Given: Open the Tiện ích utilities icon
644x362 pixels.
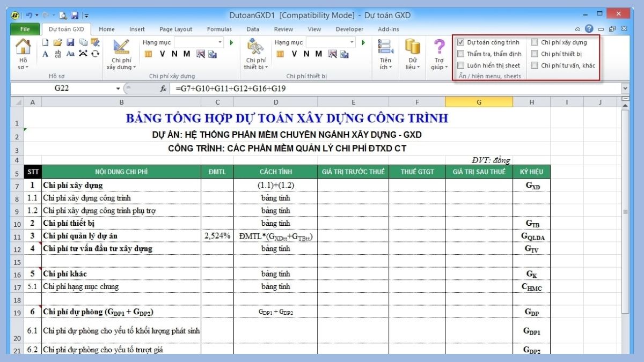Looking at the screenshot, I should click(384, 49).
